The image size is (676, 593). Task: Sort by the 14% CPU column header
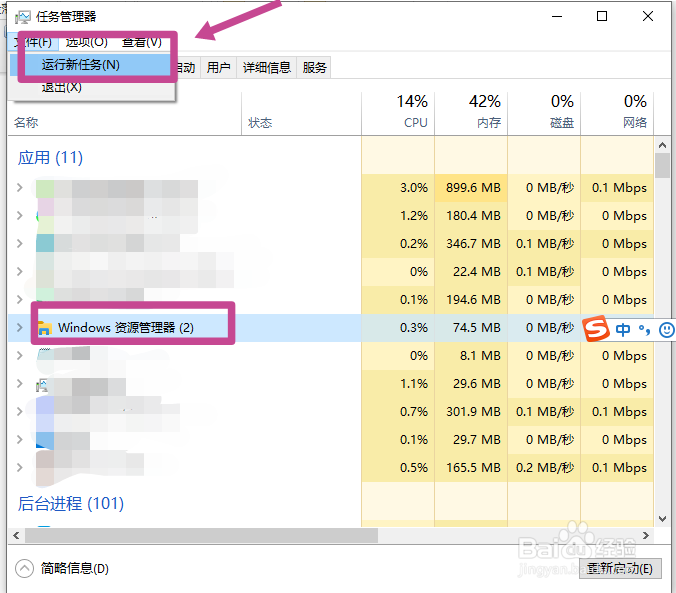pos(398,113)
